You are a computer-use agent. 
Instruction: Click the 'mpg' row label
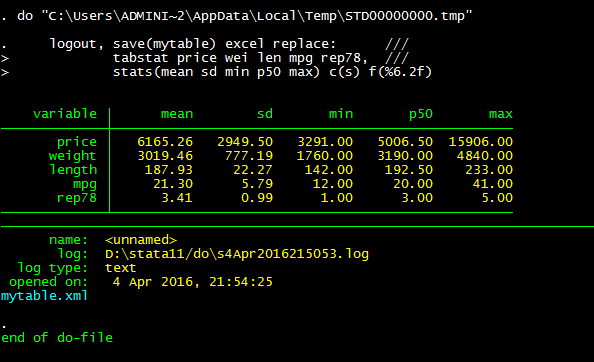(x=85, y=184)
